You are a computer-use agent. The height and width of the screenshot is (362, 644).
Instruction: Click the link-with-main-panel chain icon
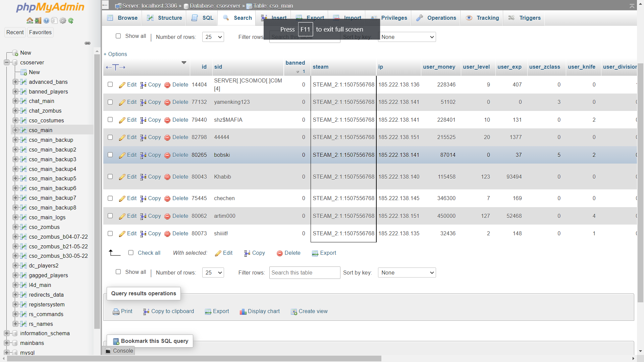tap(88, 43)
